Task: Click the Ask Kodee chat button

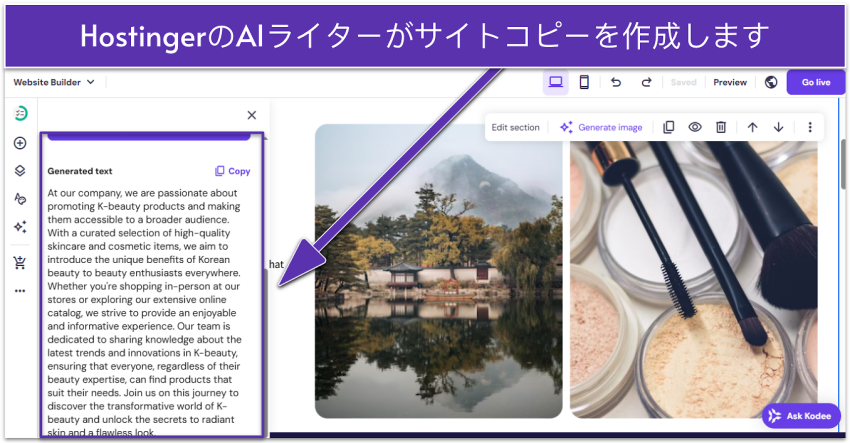Action: point(801,416)
